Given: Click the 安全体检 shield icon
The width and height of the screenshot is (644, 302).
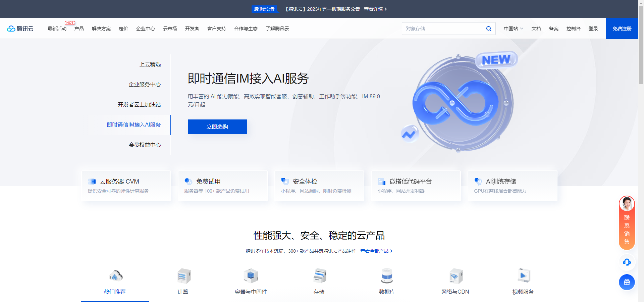Looking at the screenshot, I should (285, 182).
